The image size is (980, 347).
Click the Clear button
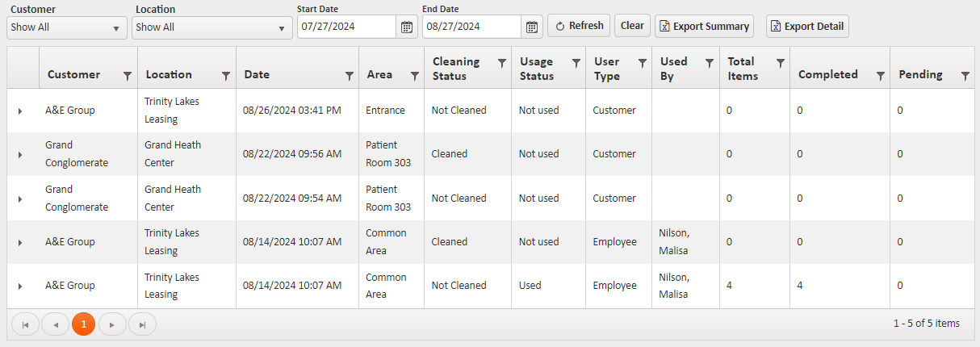[632, 26]
